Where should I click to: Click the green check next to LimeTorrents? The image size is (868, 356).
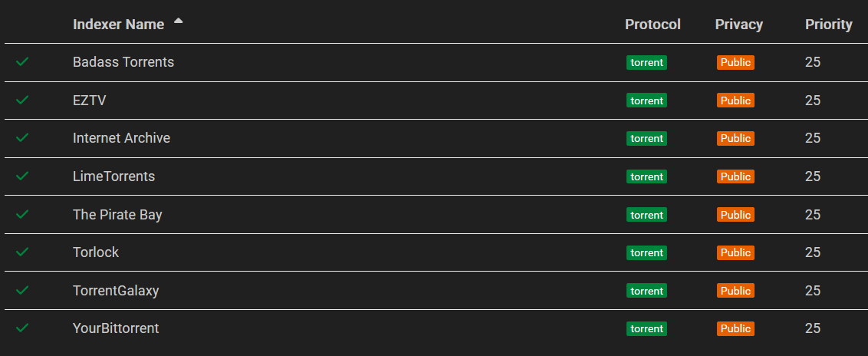click(22, 176)
